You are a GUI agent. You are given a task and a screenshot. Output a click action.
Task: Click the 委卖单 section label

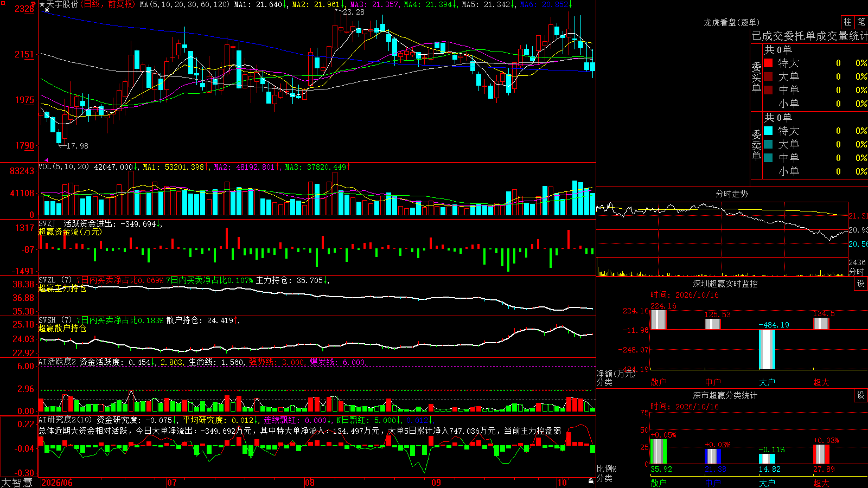[x=756, y=145]
